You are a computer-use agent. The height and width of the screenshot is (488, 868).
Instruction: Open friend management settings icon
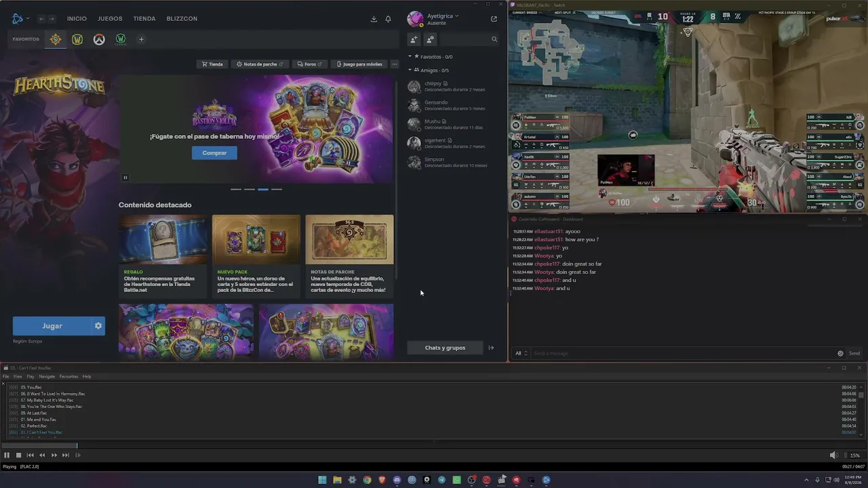coord(430,39)
